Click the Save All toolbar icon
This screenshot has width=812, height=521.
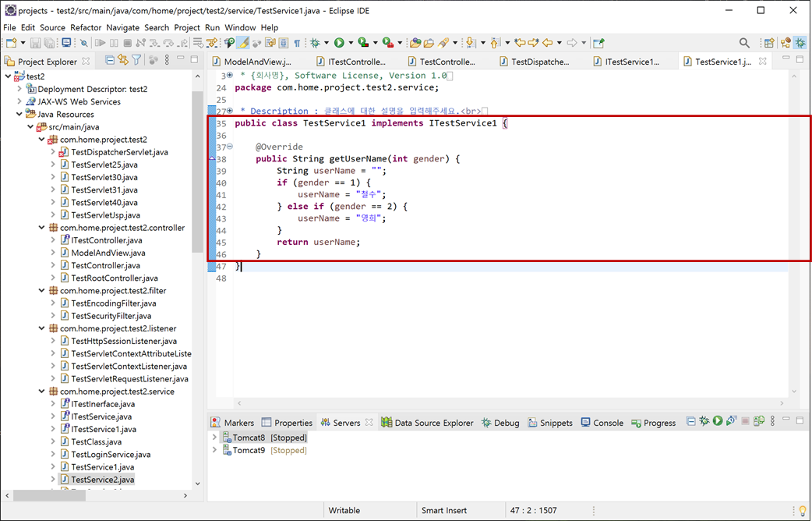point(49,43)
